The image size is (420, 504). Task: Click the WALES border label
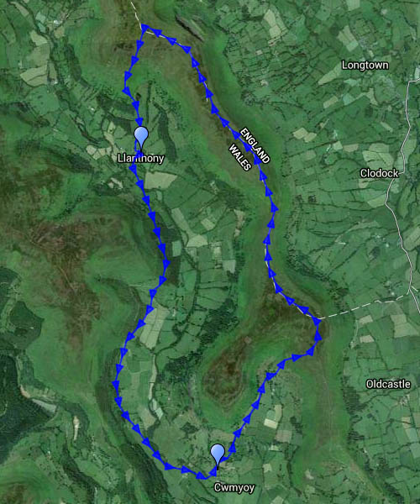point(239,157)
